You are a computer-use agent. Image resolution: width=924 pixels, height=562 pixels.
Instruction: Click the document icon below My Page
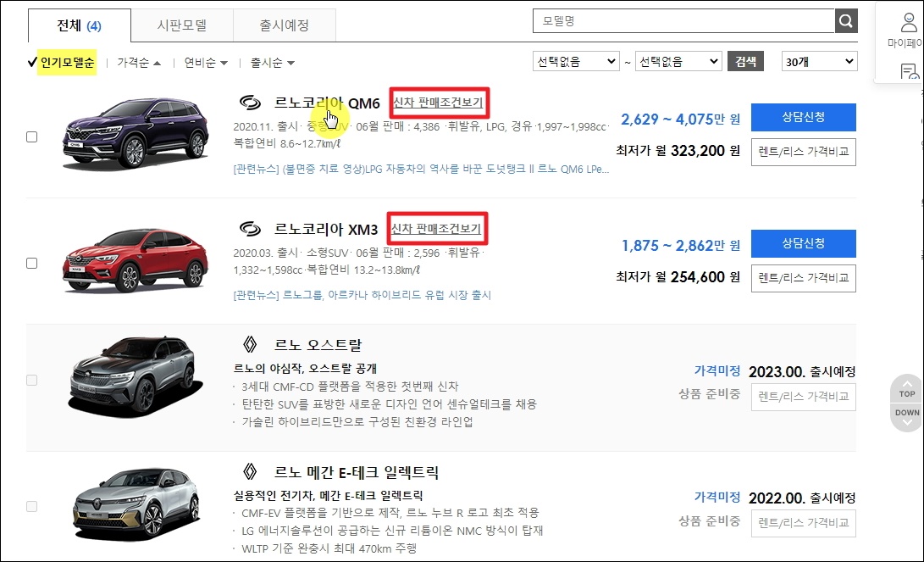tap(910, 72)
